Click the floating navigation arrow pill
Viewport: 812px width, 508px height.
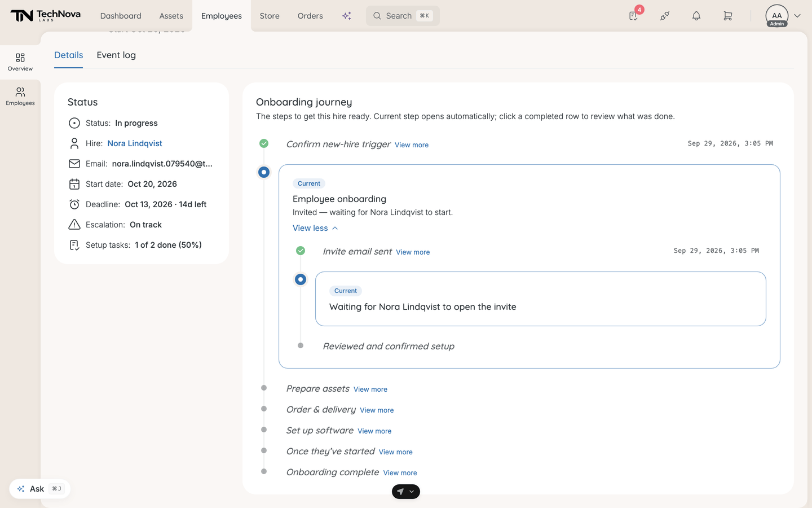pyautogui.click(x=406, y=492)
